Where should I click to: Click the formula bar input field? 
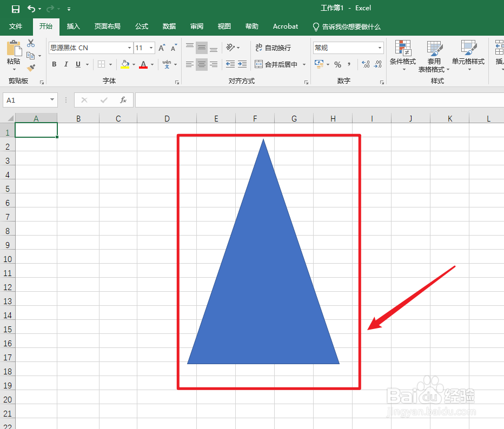click(320, 100)
